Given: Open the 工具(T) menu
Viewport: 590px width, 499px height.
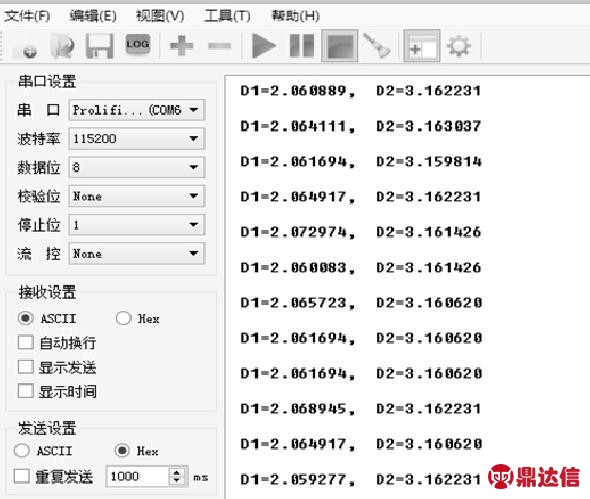Looking at the screenshot, I should click(227, 16).
